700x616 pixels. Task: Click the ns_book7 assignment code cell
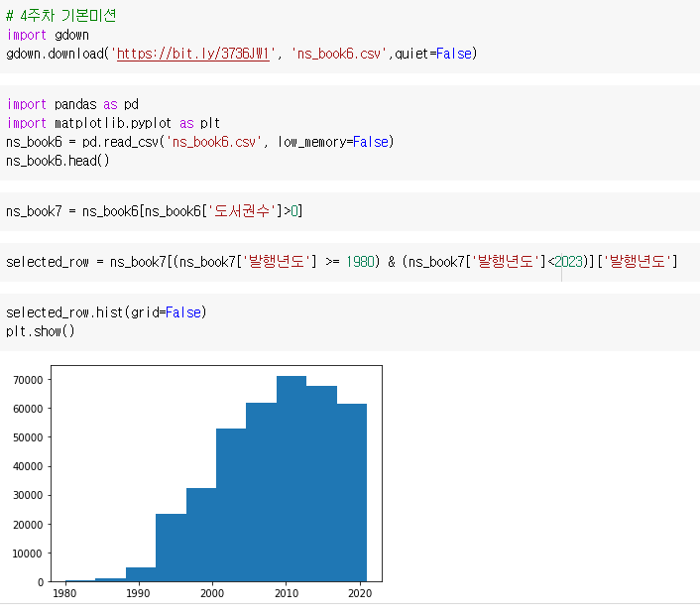tap(350, 211)
